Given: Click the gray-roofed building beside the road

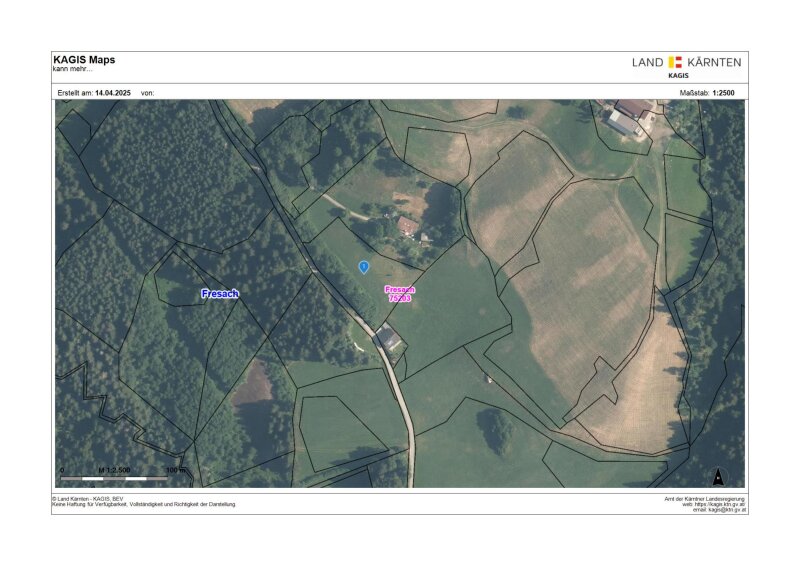Looking at the screenshot, I should click(x=390, y=340).
